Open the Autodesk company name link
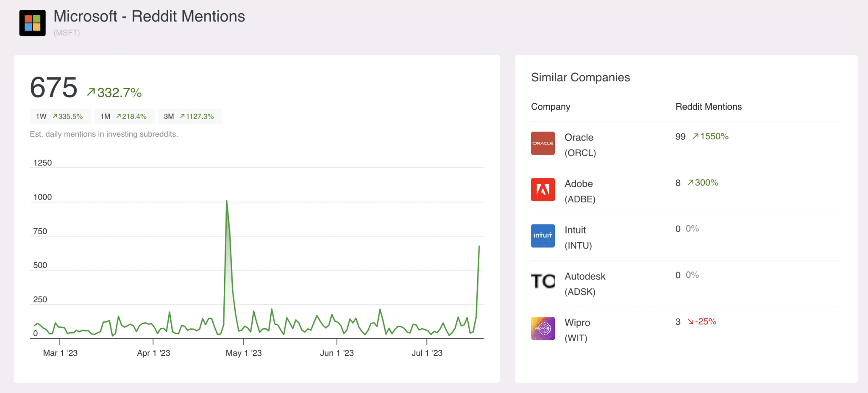The image size is (868, 393). pyautogui.click(x=585, y=277)
